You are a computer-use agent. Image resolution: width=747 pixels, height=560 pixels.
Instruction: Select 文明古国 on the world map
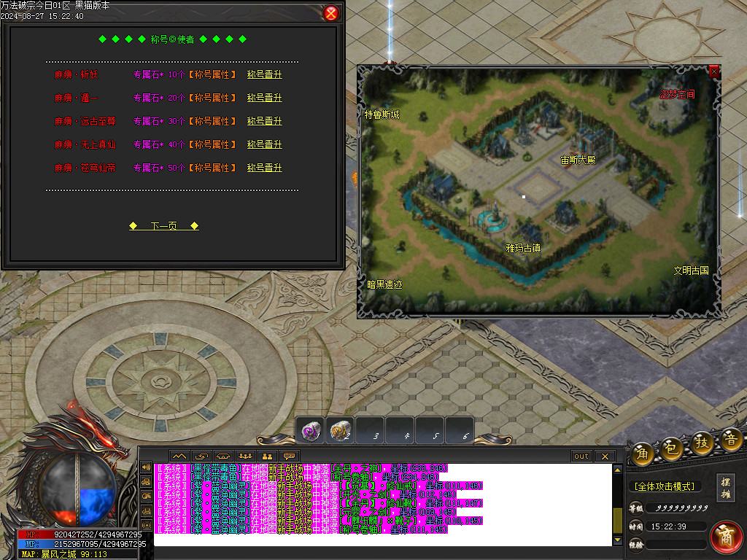point(692,271)
